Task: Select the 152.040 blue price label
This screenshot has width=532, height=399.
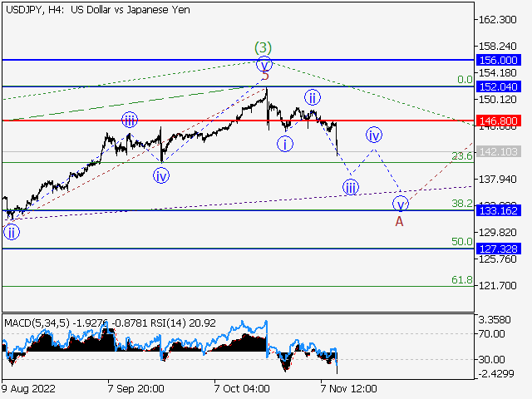Action: tap(499, 86)
